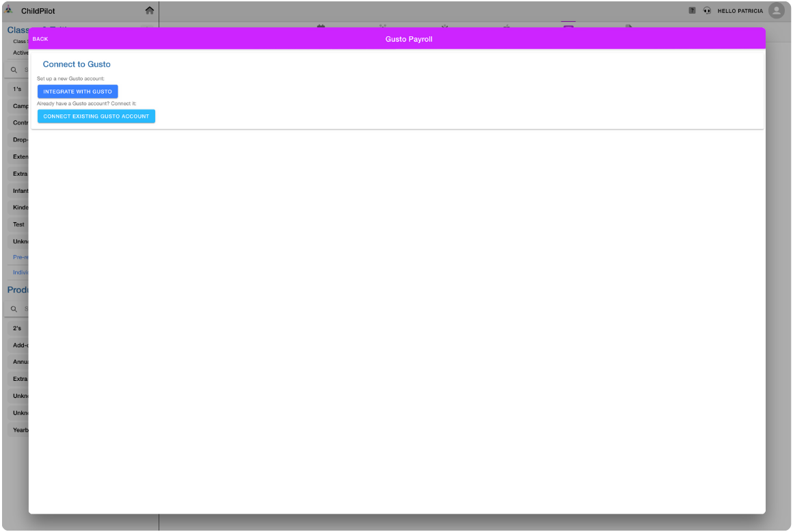
Task: Open the support headset icon
Action: (707, 11)
